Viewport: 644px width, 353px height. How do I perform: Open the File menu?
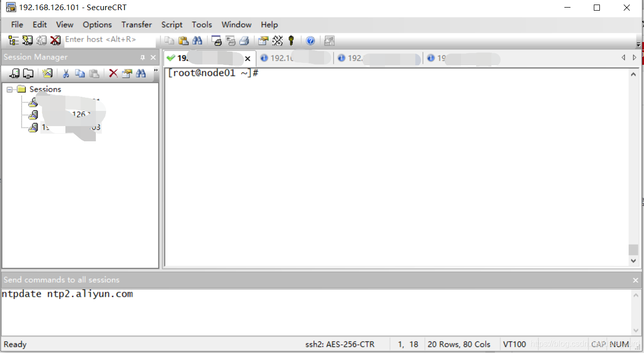(17, 24)
